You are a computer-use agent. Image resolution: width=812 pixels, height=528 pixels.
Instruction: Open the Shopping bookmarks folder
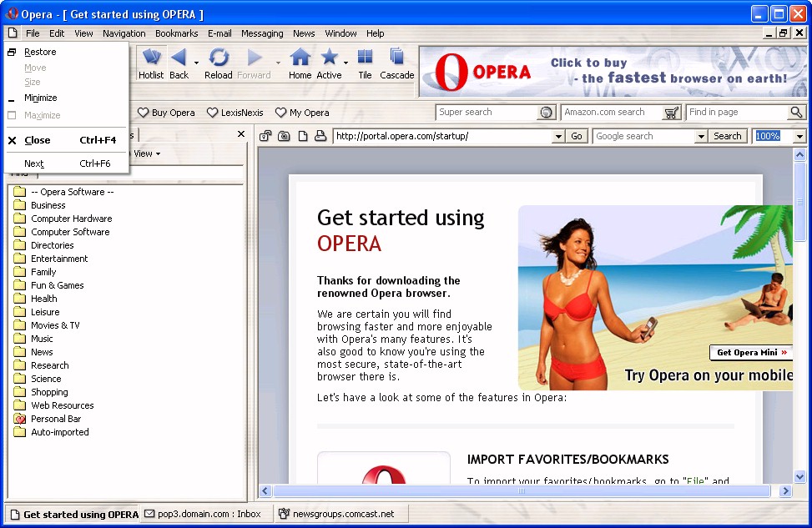coord(41,392)
